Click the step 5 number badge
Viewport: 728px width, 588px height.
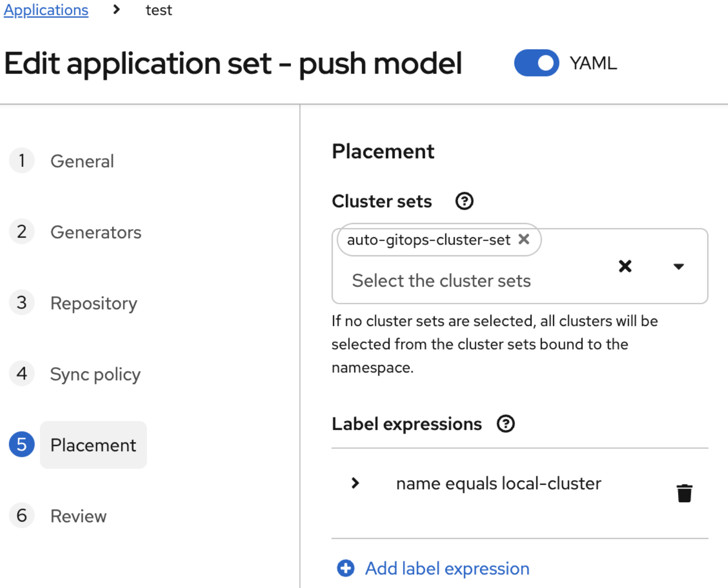(x=22, y=444)
